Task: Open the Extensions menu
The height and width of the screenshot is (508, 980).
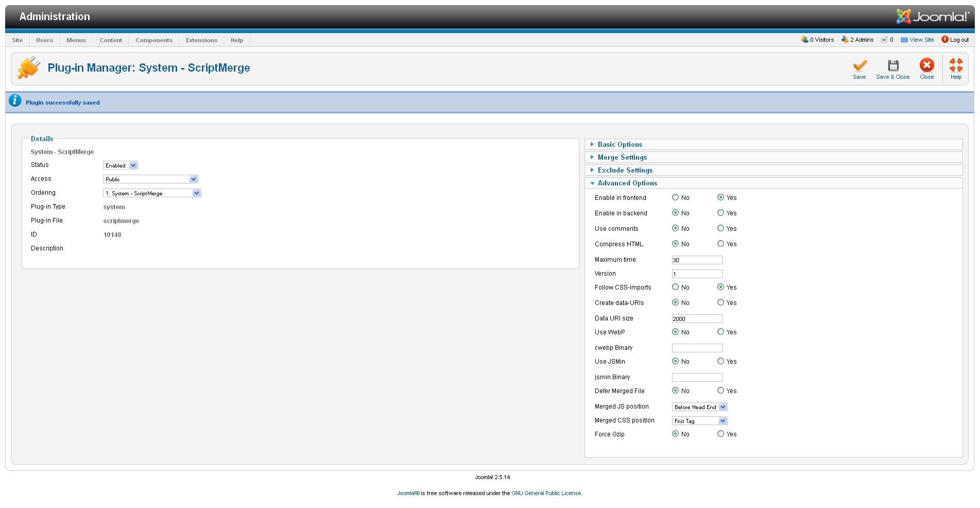Action: click(x=201, y=40)
